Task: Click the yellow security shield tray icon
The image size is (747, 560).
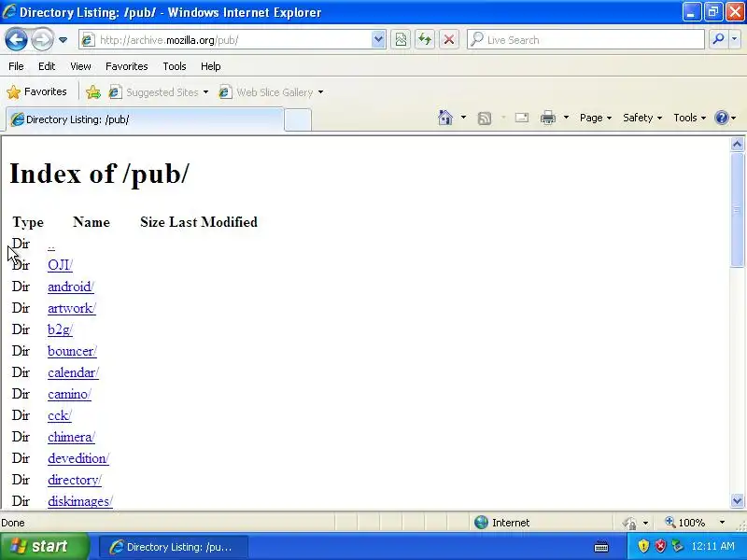Action: pyautogui.click(x=643, y=546)
